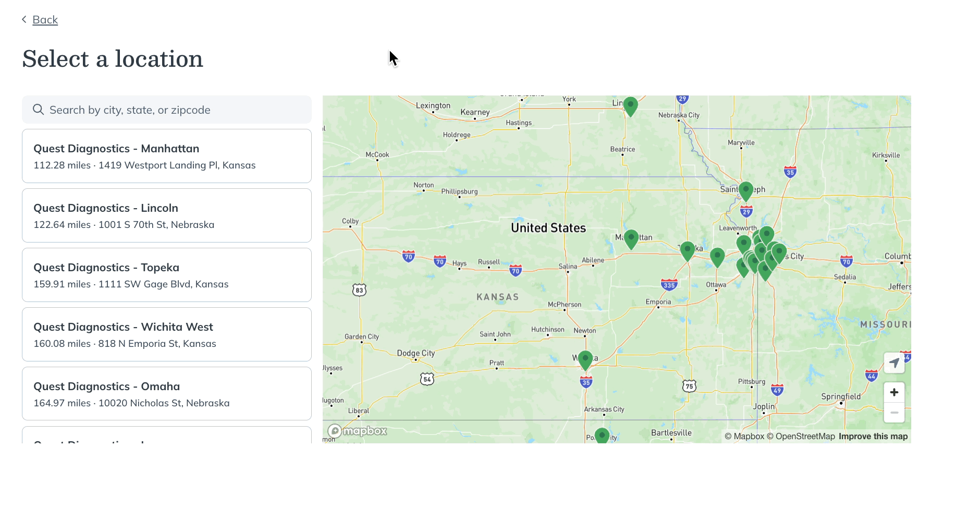Click the Back link
The height and width of the screenshot is (507, 980).
coord(45,20)
